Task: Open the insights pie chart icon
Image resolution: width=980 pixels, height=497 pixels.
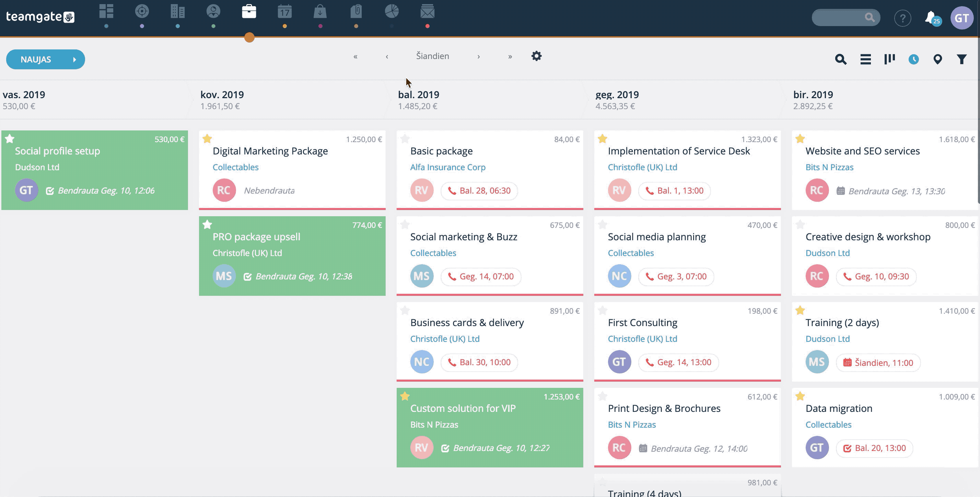Action: [x=392, y=11]
